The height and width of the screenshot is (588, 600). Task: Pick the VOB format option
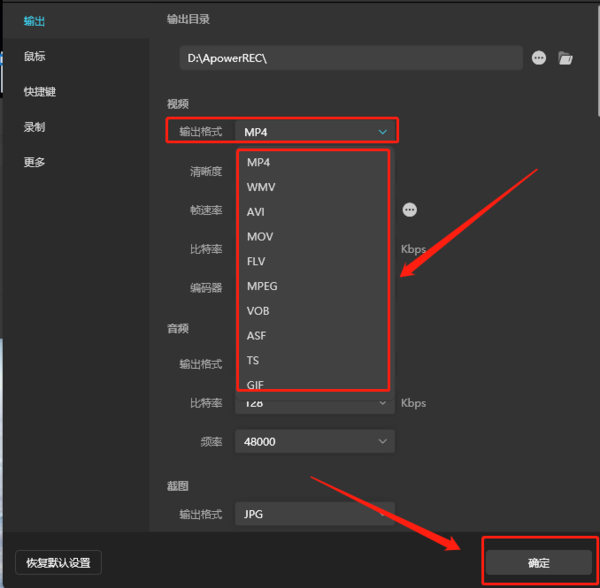(x=258, y=311)
